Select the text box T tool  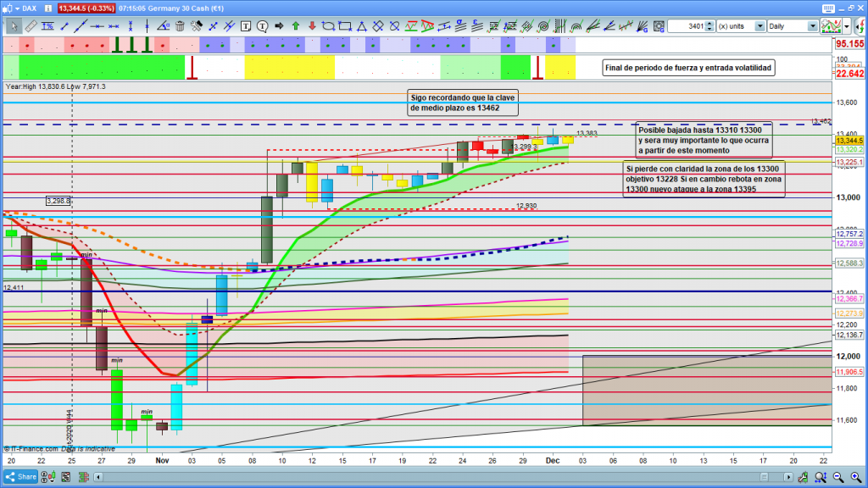(x=247, y=26)
